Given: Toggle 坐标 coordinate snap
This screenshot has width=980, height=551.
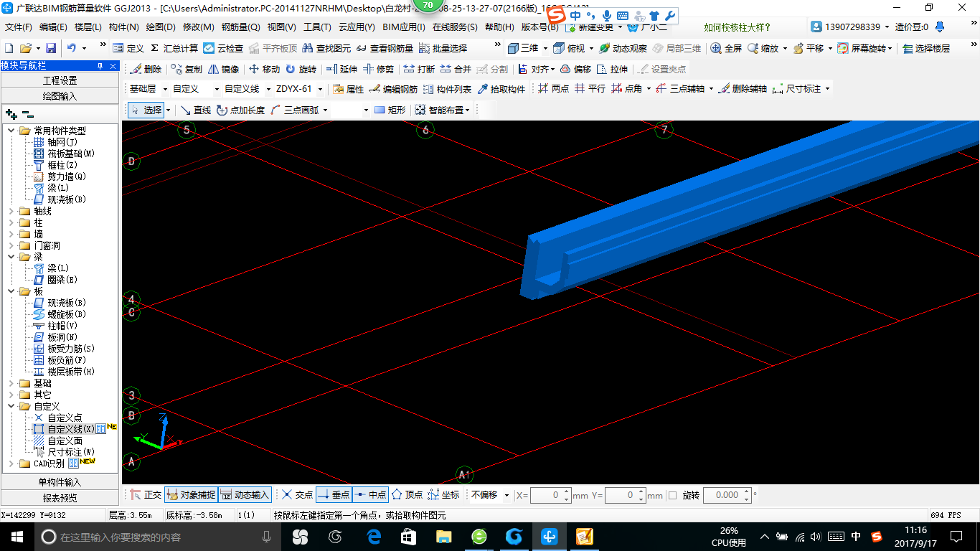Looking at the screenshot, I should point(443,495).
